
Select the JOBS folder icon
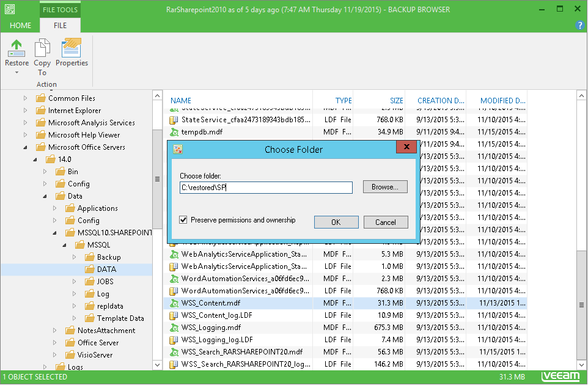(89, 282)
